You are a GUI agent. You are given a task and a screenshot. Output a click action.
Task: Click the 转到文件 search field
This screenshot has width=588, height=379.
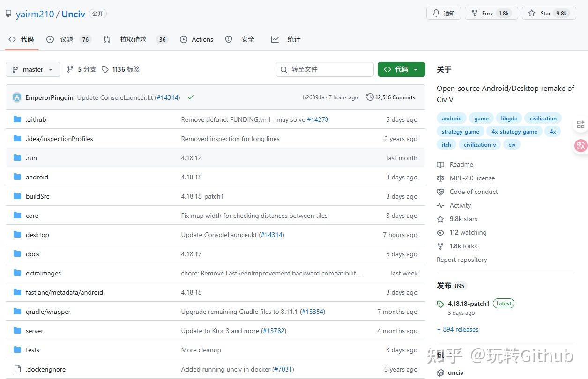tap(324, 69)
